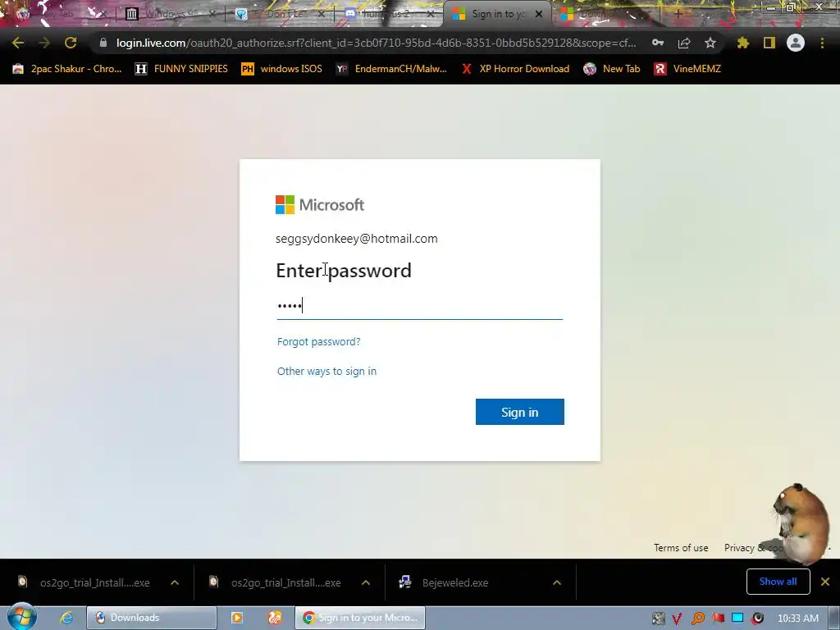This screenshot has height=630, width=840.
Task: View site info via lock icon
Action: click(103, 43)
